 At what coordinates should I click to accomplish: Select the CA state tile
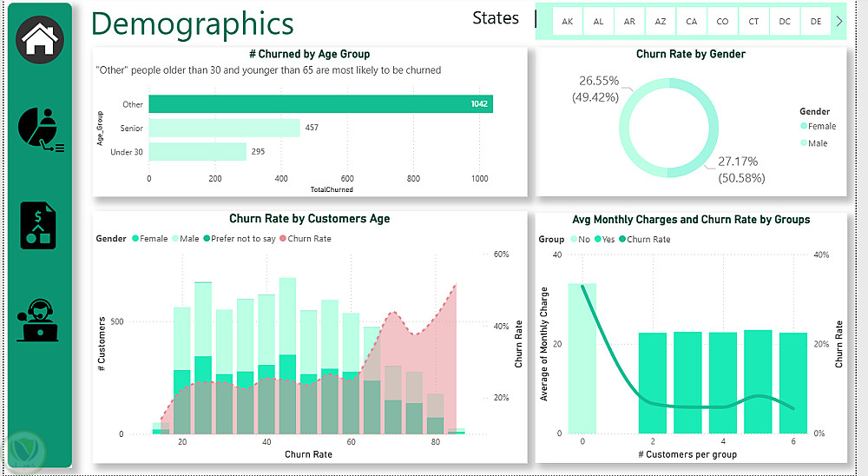click(692, 22)
